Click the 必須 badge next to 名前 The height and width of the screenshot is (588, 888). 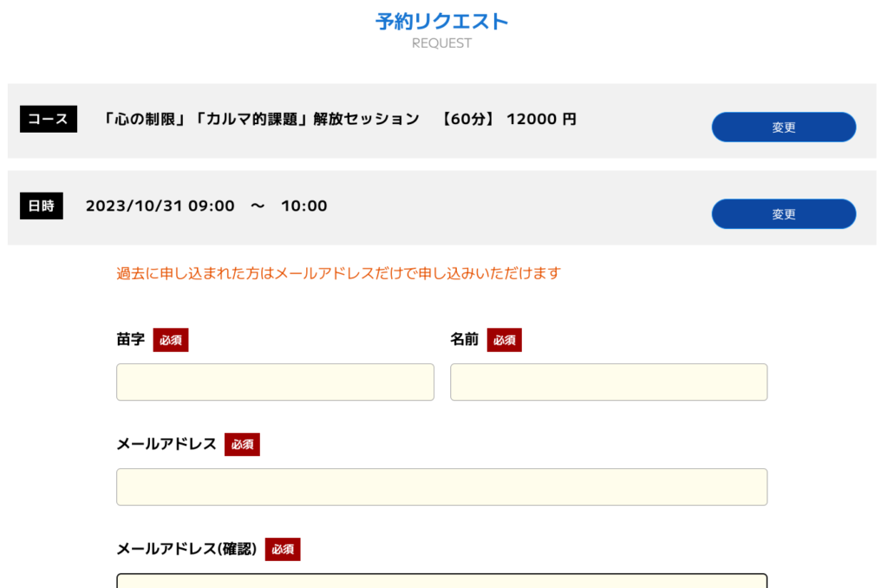(x=504, y=340)
